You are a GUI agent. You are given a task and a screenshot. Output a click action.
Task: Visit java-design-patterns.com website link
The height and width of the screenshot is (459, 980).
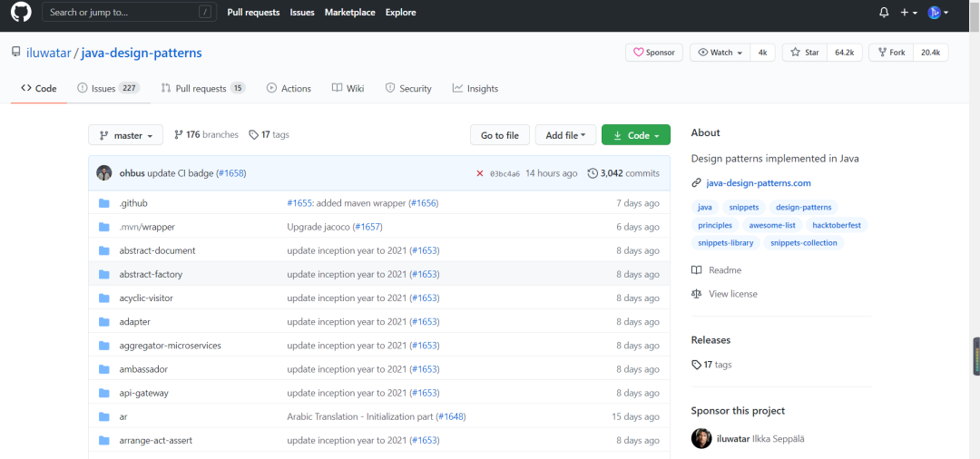(758, 183)
